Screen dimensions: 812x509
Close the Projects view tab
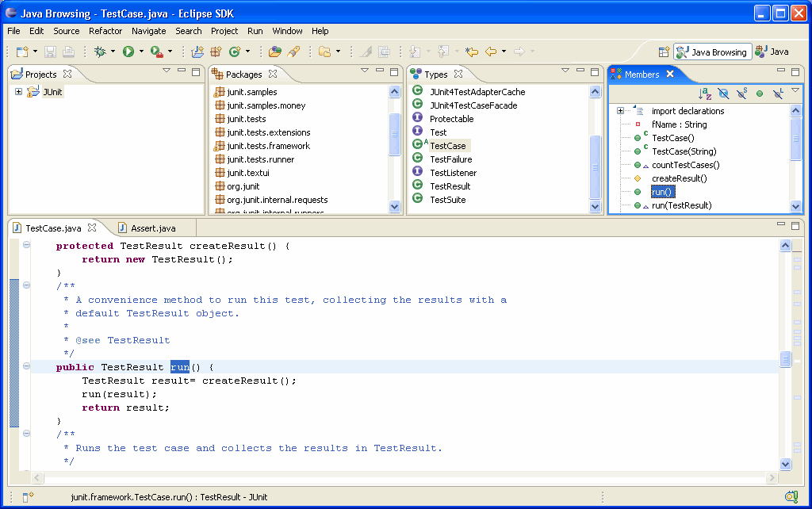point(67,74)
